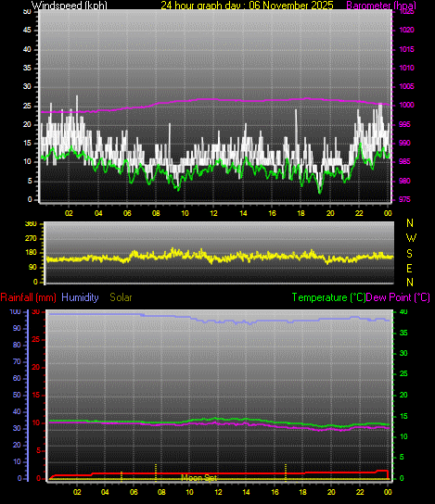
Task: Click the 995 barometer scale value
Action: tap(405, 124)
